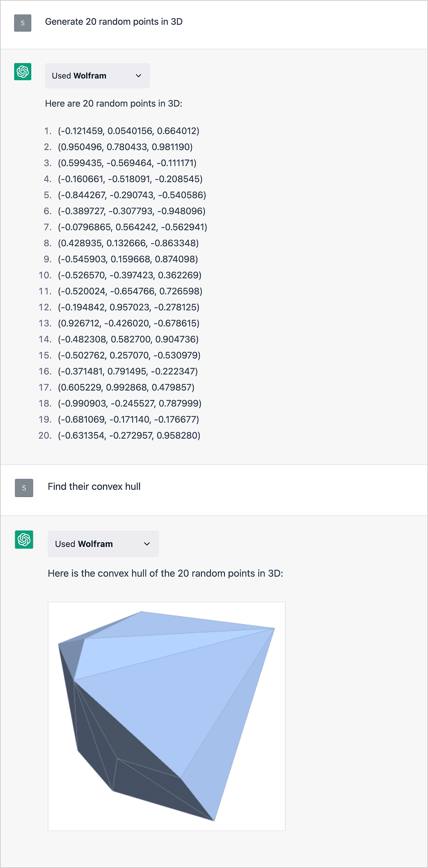428x868 pixels.
Task: Expand the "Used Wolfram" box above the convex hull
Action: click(x=103, y=544)
